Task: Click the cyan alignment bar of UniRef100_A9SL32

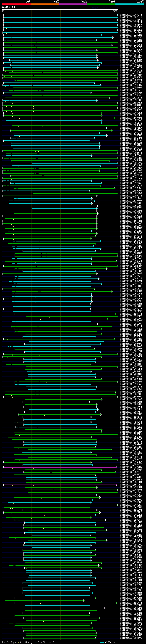Action: tap(49, 83)
